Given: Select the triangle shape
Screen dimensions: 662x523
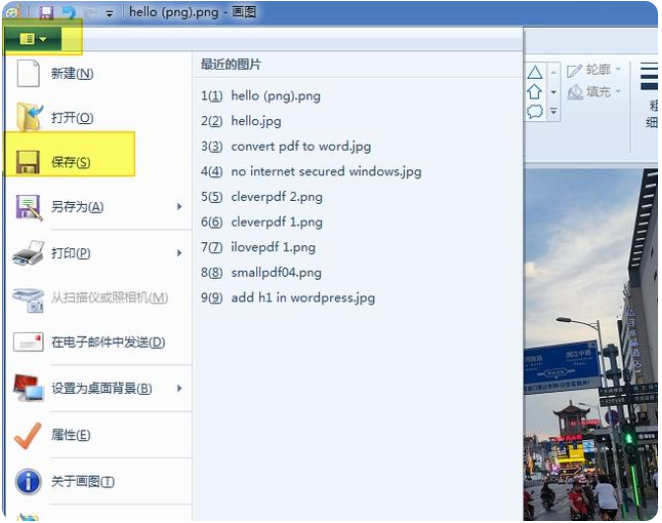Looking at the screenshot, I should [535, 73].
